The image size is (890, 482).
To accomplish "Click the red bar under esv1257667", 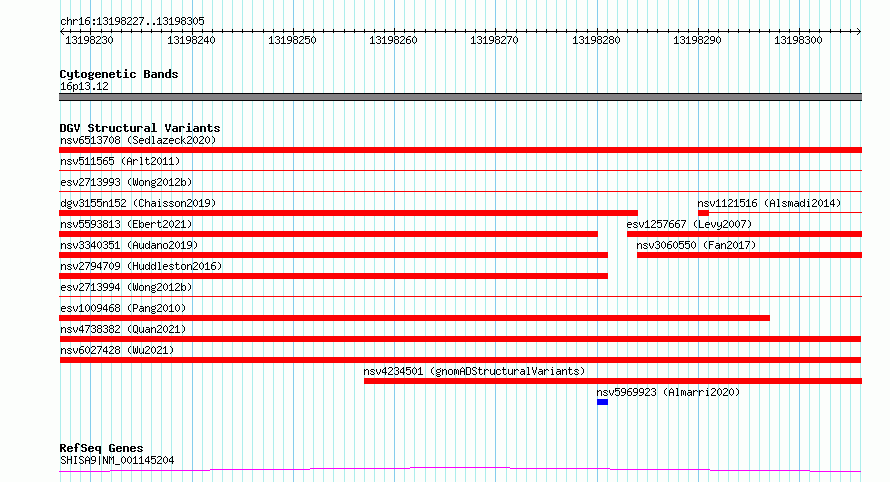I will point(744,234).
